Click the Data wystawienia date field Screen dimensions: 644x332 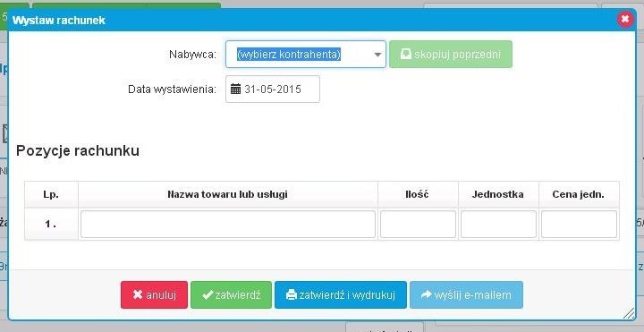pos(273,89)
